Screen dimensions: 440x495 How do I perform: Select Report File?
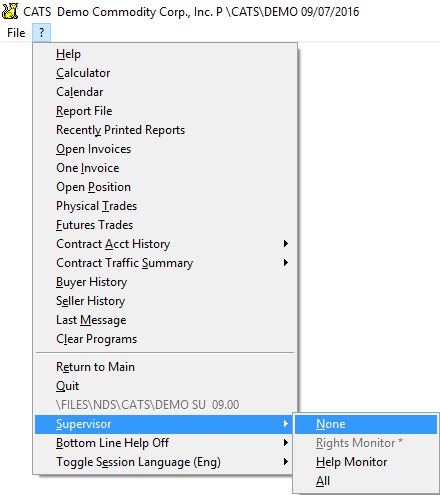(x=166, y=111)
